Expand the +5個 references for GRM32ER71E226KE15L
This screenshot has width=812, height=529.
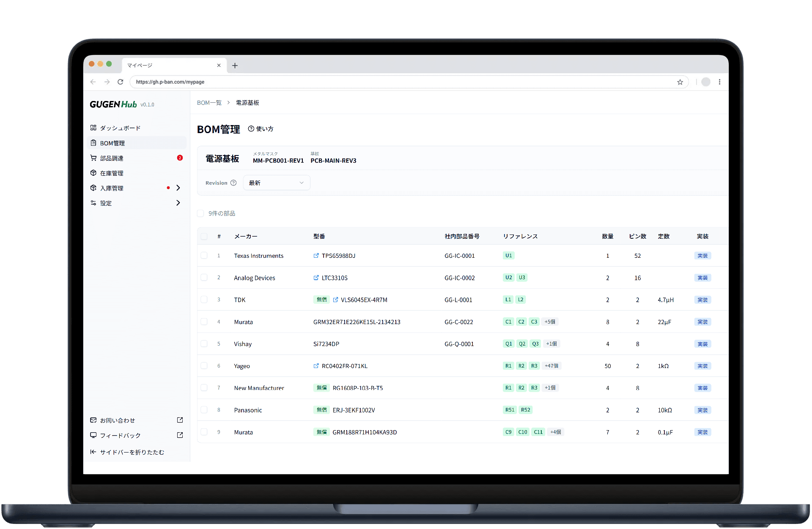(550, 322)
